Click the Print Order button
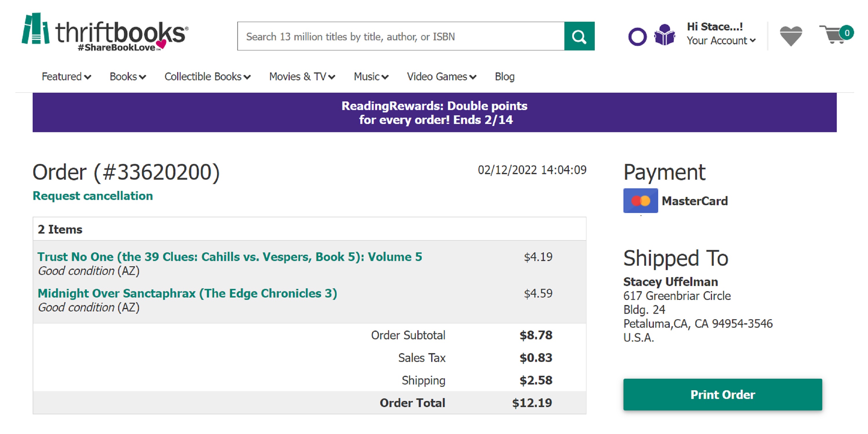The height and width of the screenshot is (434, 868). point(722,394)
